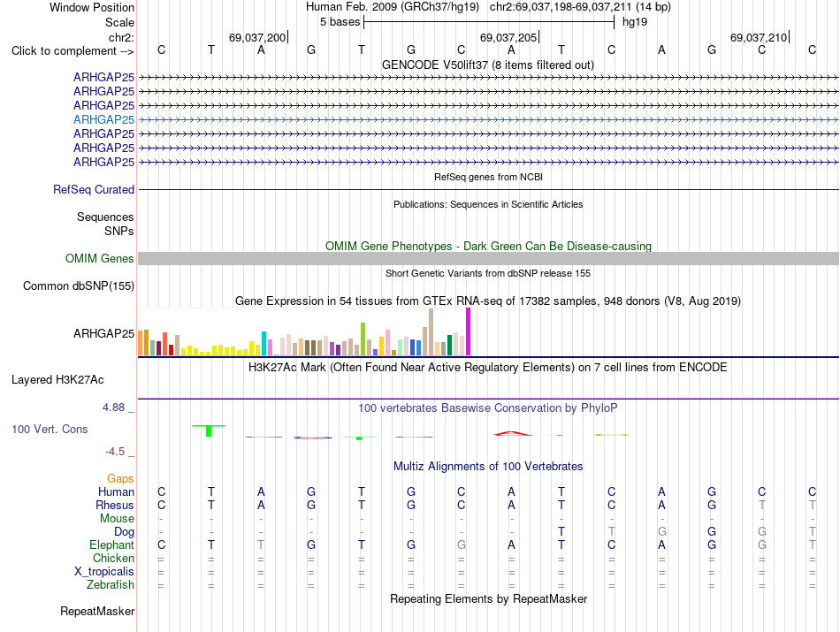Click the gray OMIM Genes bar
This screenshot has width=840, height=632.
(489, 259)
